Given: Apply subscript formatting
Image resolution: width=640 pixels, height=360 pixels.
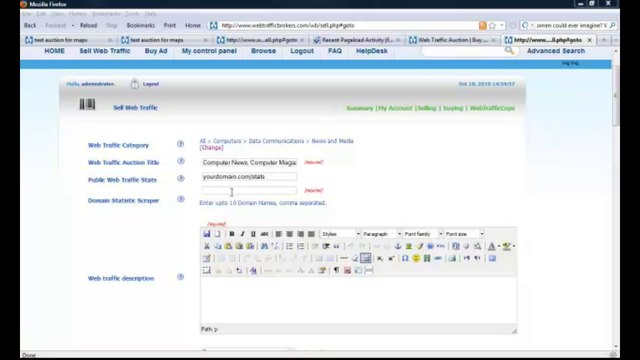Looking at the screenshot, I should 380,258.
